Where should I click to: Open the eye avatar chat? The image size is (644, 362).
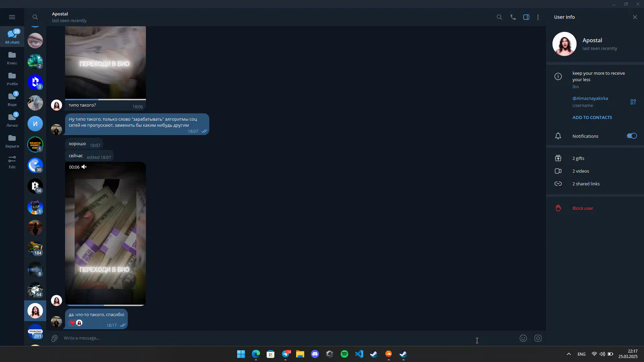coord(35,41)
